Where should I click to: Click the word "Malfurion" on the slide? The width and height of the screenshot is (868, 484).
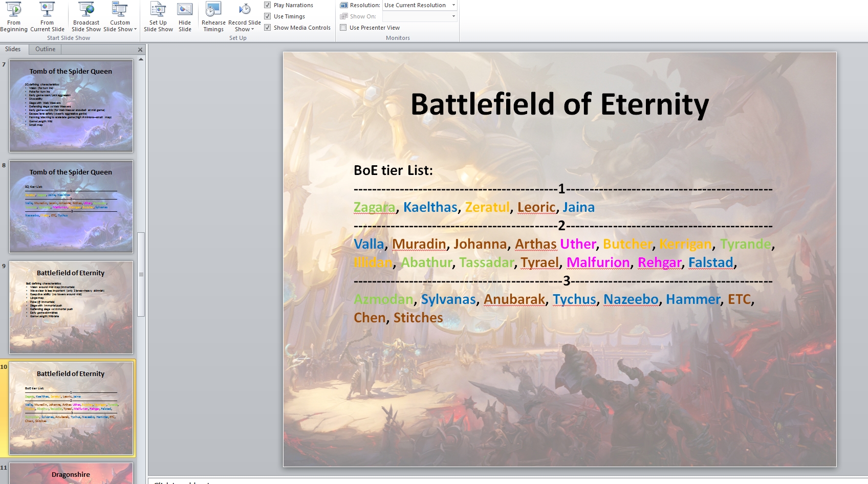[598, 262]
